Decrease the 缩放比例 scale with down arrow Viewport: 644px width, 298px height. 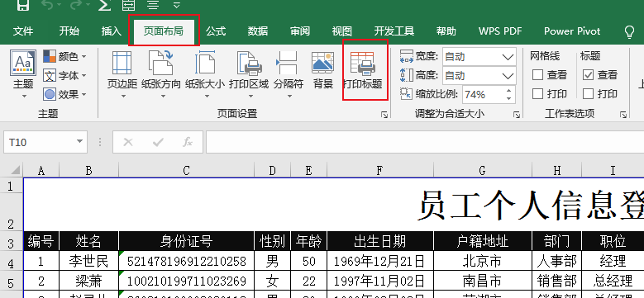[x=509, y=99]
